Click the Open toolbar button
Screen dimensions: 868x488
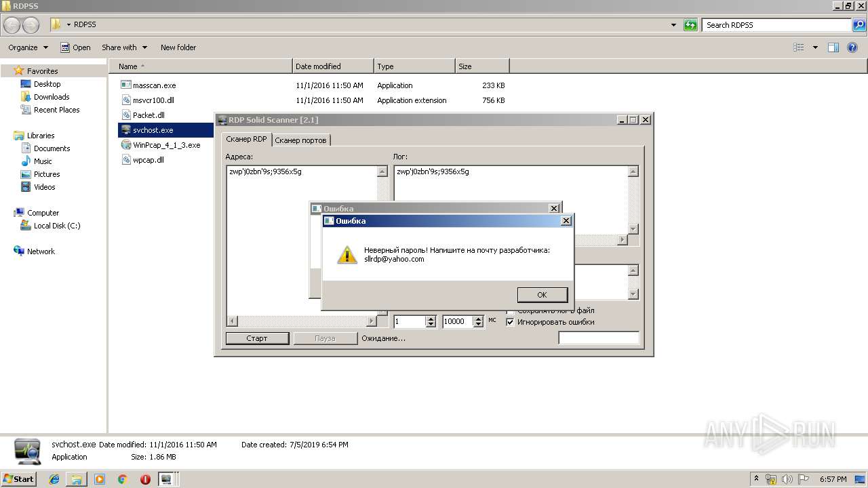pos(75,47)
